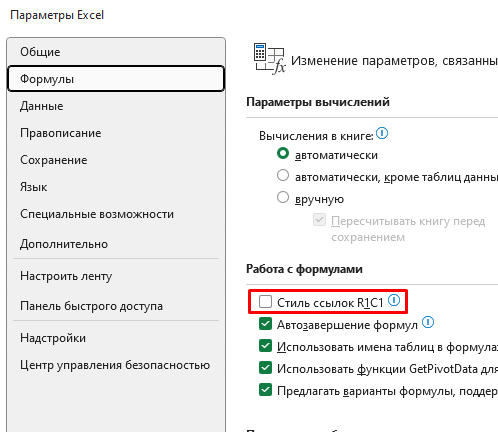Toggle Предлагать варианты формулы checkbox
Screen dimensions: 498x432
265,390
